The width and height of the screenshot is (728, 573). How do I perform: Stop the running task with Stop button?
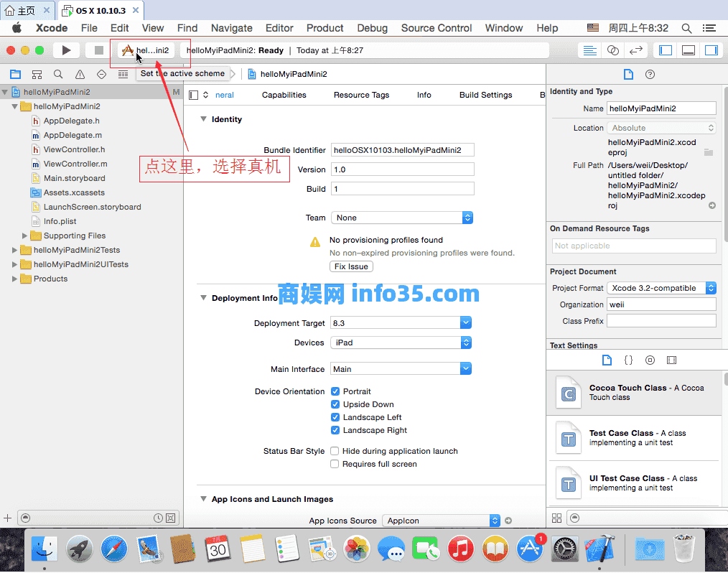(x=98, y=50)
